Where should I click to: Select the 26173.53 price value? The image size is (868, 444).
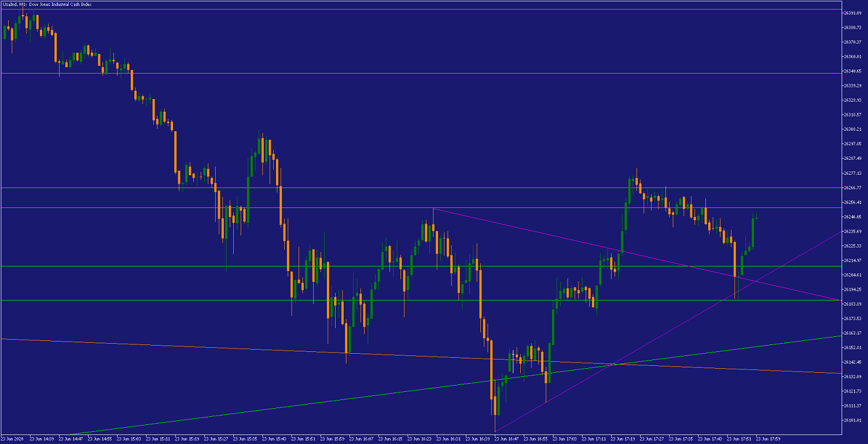pos(852,318)
